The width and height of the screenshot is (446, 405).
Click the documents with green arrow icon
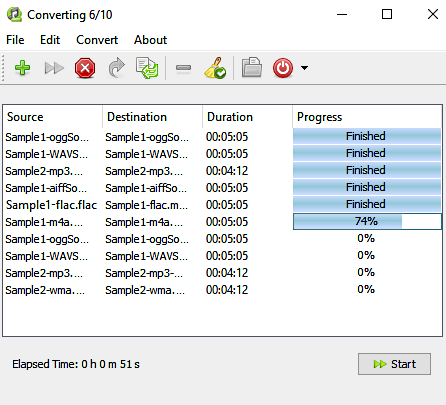147,68
